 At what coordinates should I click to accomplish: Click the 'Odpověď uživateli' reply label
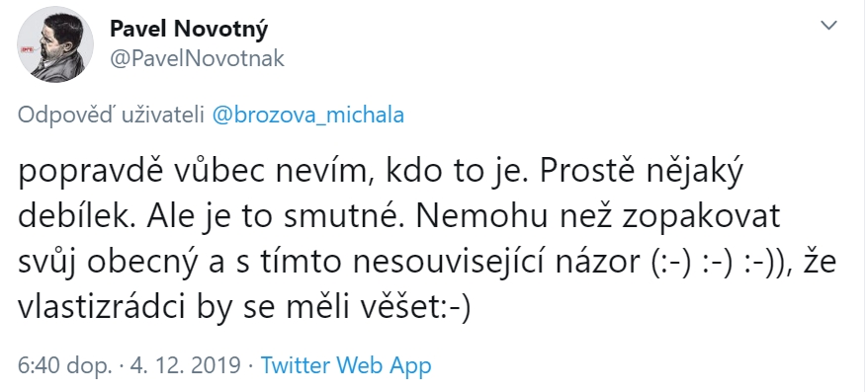(113, 116)
